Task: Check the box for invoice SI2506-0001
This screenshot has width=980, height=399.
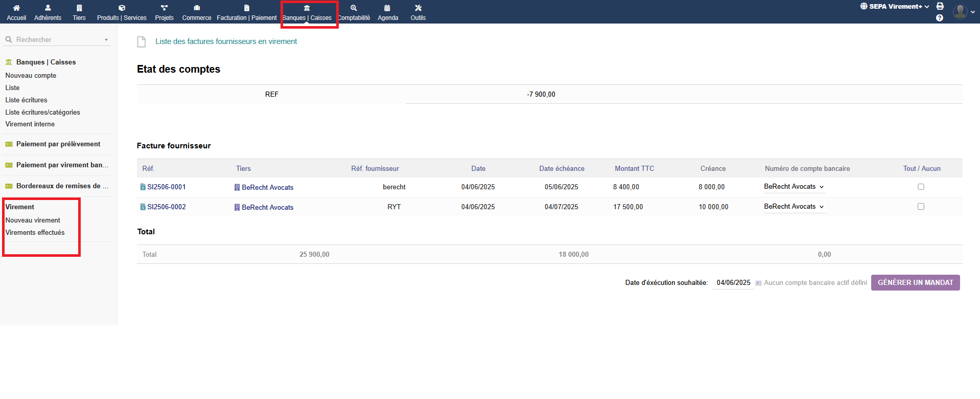Action: (921, 187)
